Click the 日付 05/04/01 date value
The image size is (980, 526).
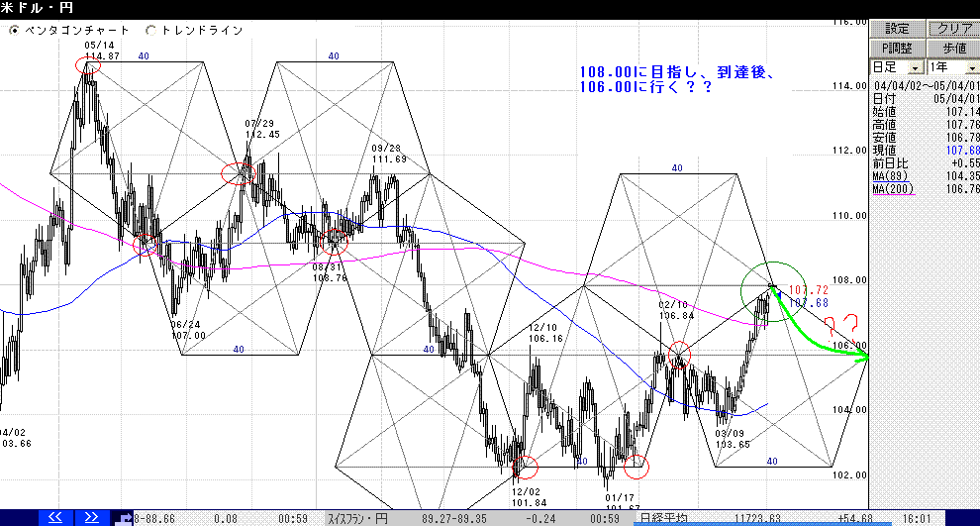[956, 99]
